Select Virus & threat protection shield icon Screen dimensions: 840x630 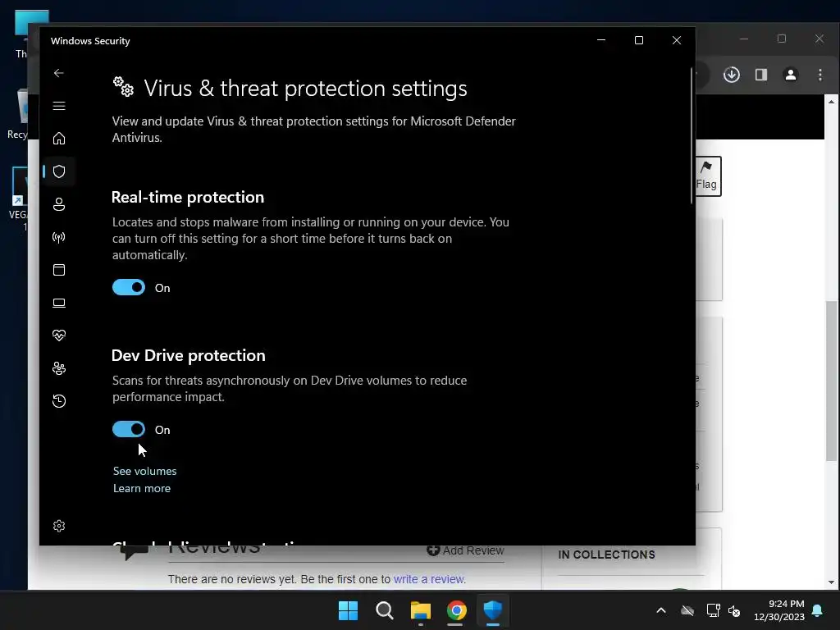point(59,171)
